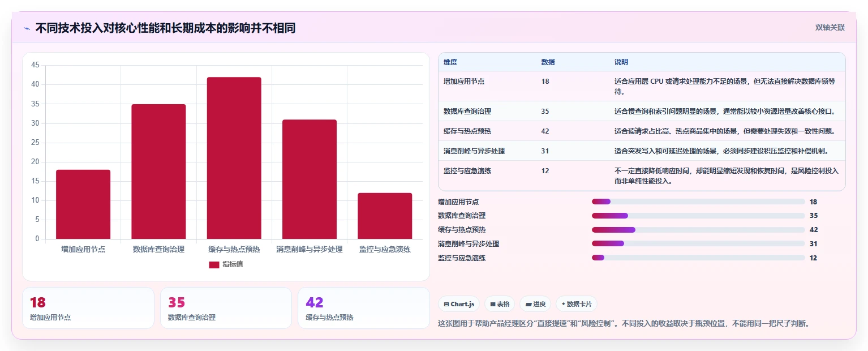
Task: Open the 35 数据库查询治理 stat card
Action: coord(226,308)
